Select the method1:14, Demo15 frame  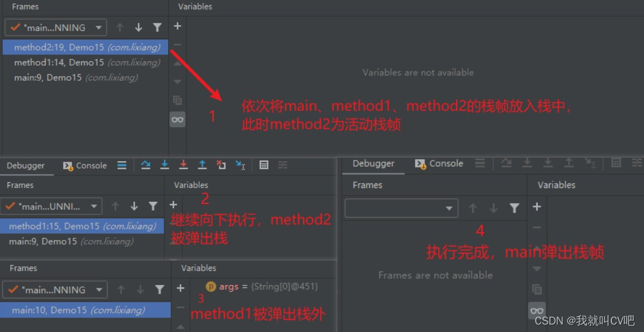(x=85, y=62)
